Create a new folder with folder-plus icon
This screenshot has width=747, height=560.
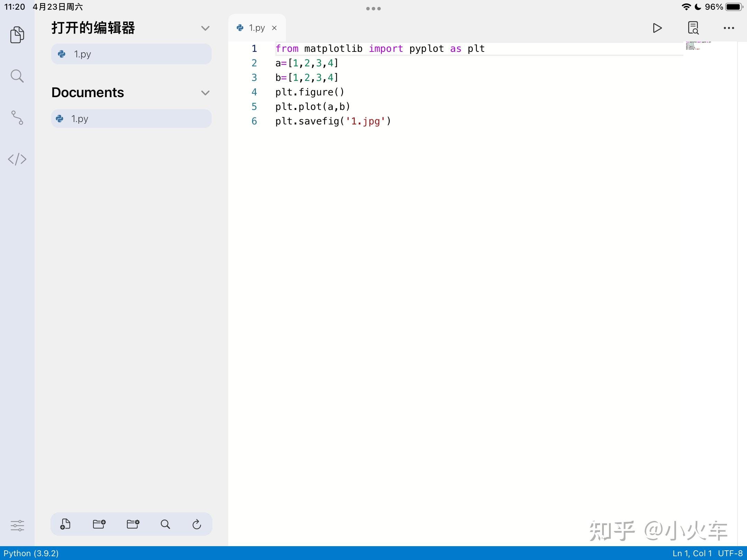point(99,524)
